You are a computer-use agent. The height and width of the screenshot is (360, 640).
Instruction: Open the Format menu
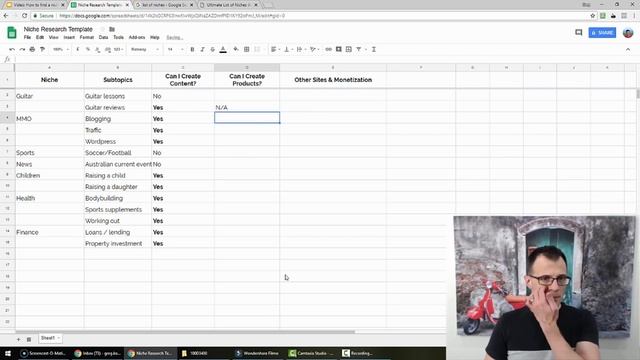pyautogui.click(x=87, y=37)
